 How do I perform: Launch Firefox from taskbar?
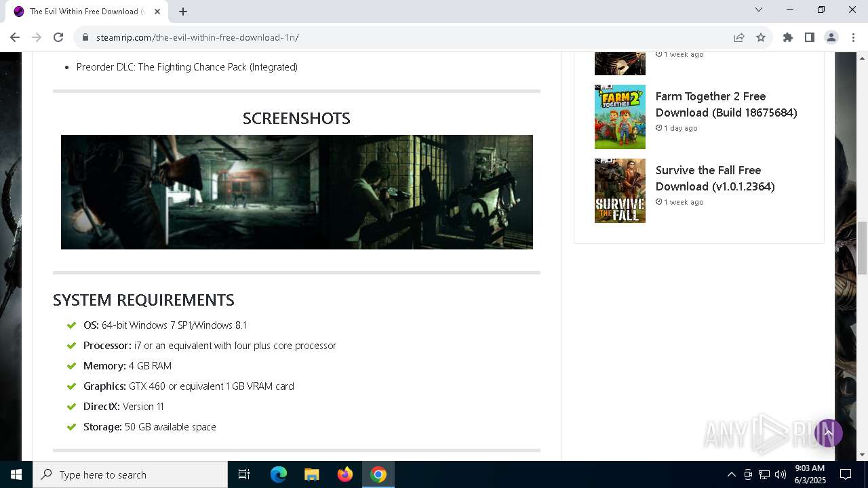345,474
